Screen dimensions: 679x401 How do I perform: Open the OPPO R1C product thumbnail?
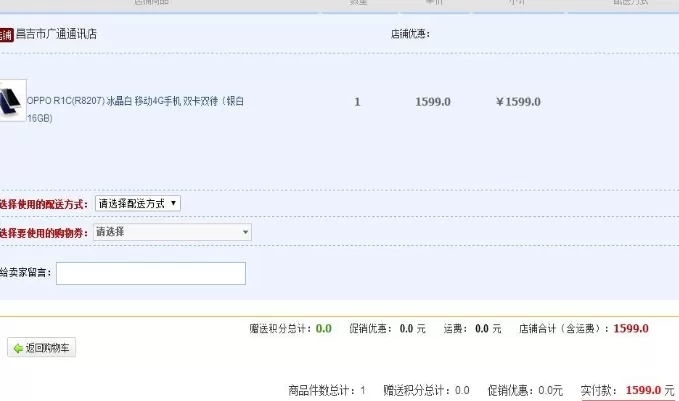click(12, 100)
